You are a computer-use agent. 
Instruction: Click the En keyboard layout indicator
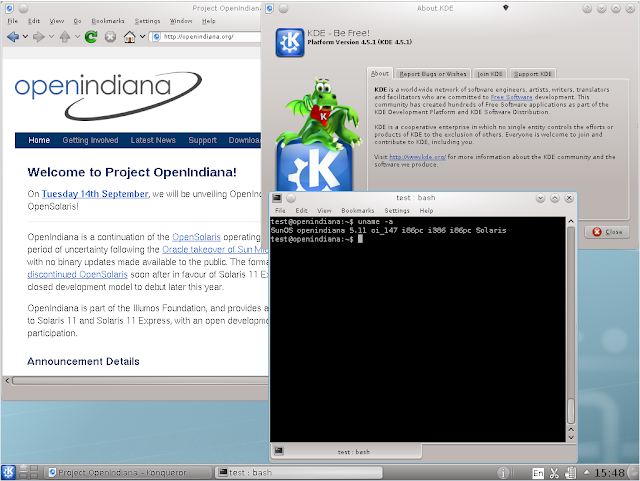click(538, 473)
